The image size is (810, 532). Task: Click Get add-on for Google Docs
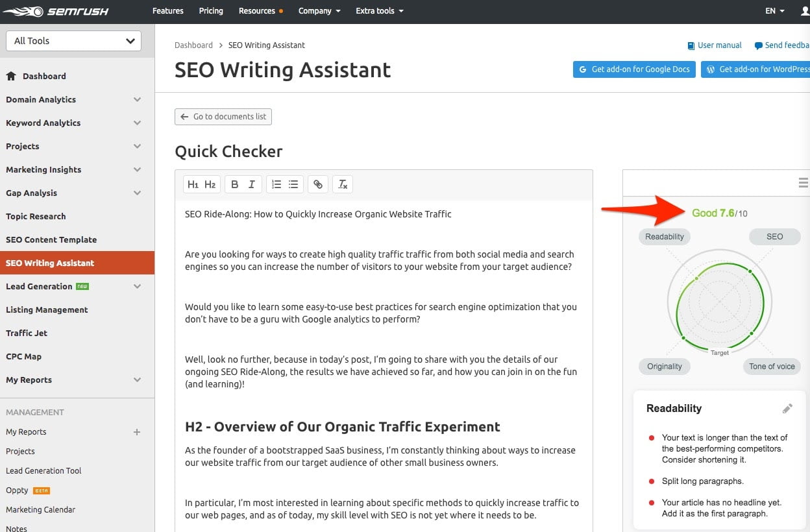click(x=634, y=69)
